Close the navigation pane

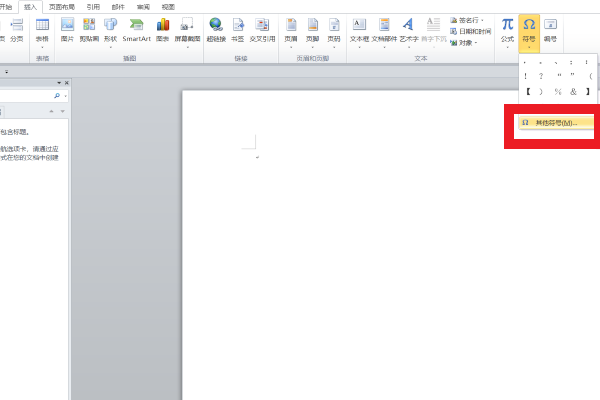click(65, 82)
